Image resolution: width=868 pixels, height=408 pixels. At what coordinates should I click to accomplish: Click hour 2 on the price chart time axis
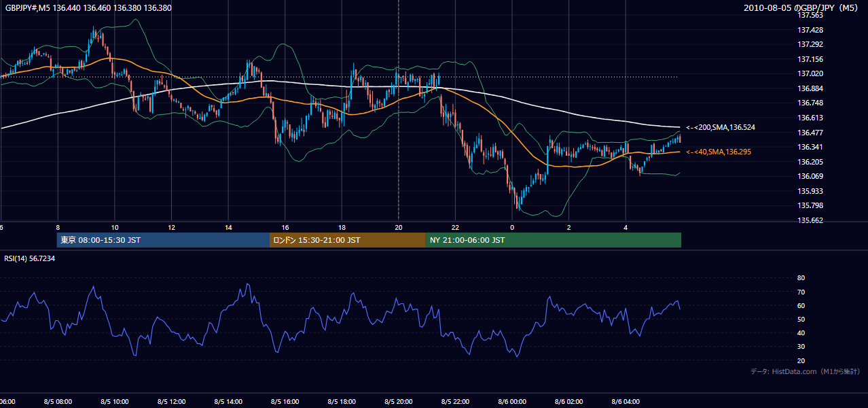569,228
